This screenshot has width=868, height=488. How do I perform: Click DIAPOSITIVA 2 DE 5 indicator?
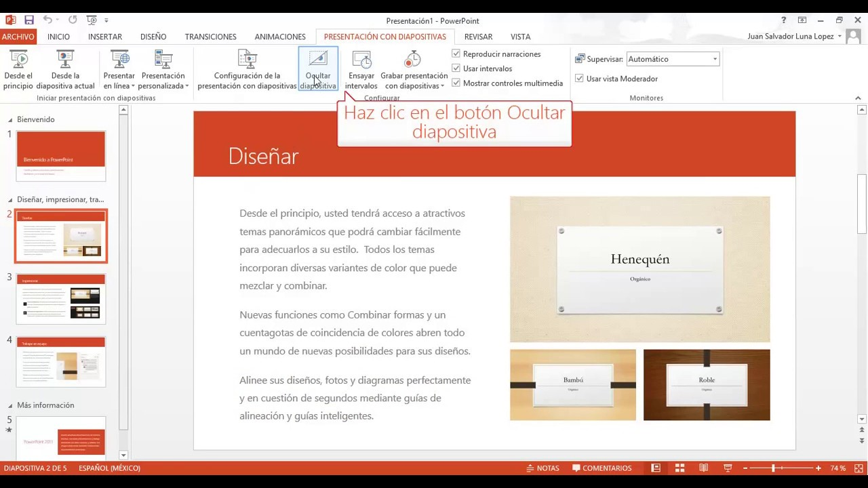35,468
